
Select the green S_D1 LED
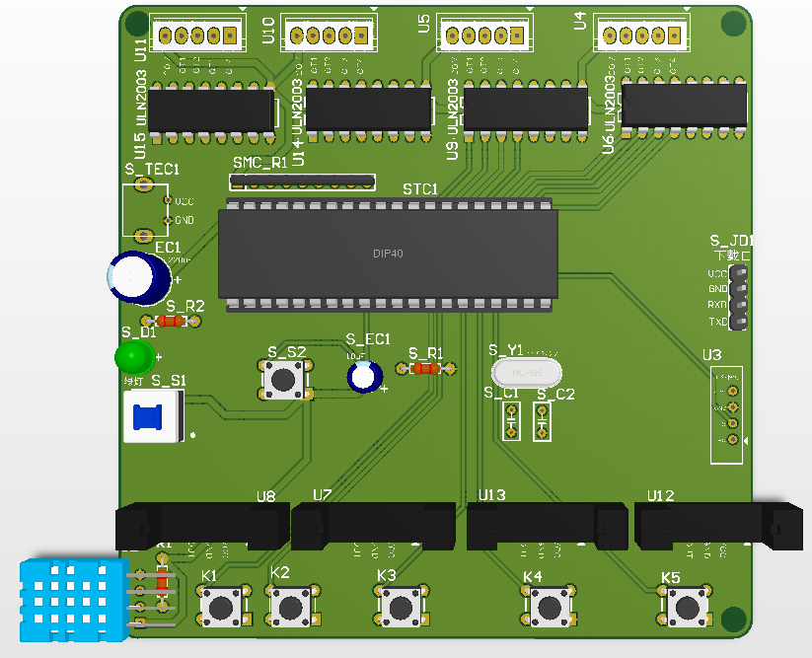tap(134, 357)
